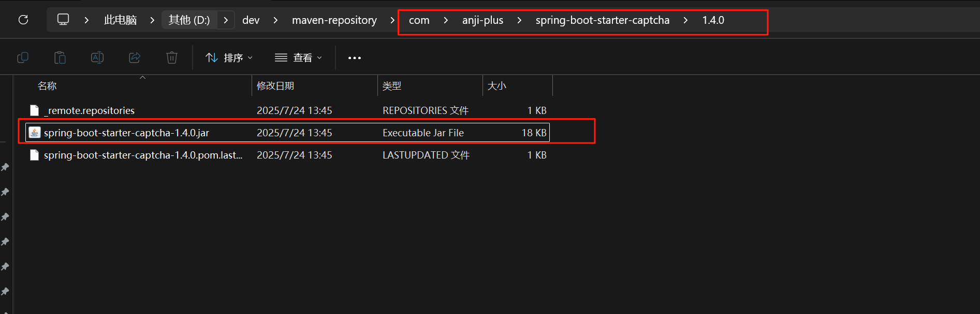Sort by 类型 column header

pyautogui.click(x=392, y=86)
